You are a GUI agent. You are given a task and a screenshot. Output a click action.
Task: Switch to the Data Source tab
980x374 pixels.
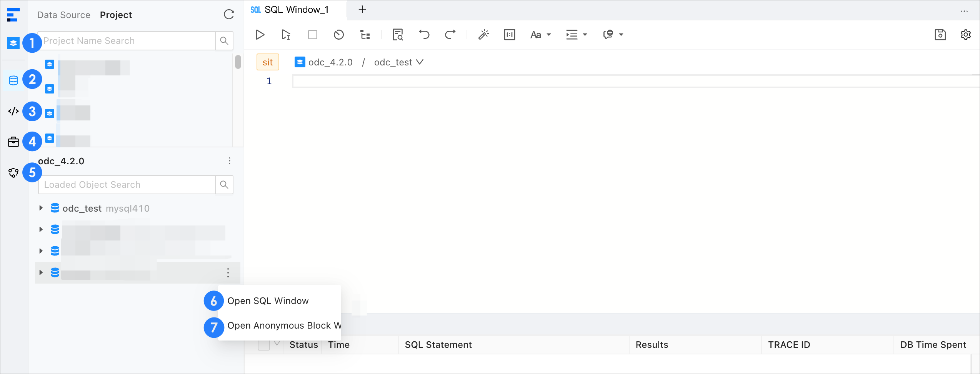(64, 15)
